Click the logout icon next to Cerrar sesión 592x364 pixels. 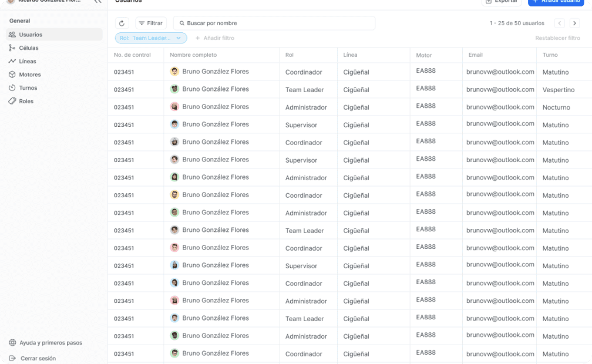pyautogui.click(x=12, y=358)
